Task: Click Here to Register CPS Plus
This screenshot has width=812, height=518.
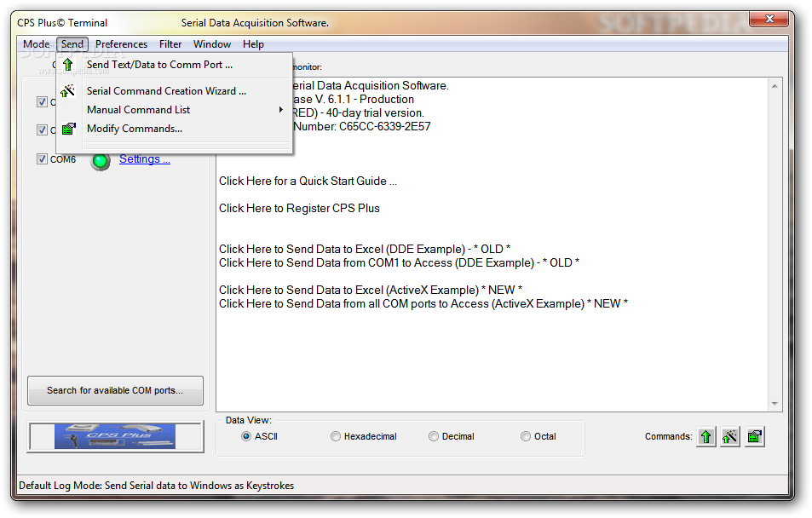Action: tap(299, 208)
